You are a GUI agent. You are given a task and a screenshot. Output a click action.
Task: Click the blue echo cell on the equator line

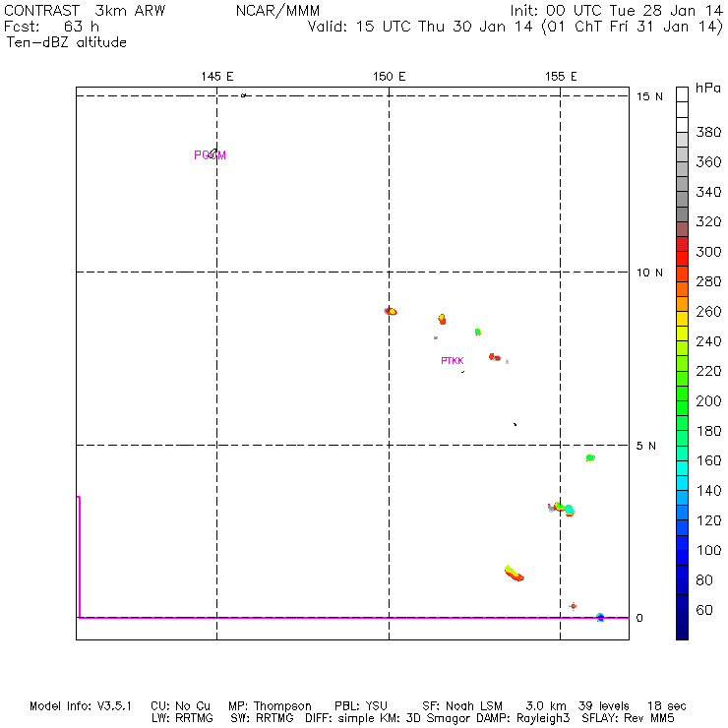pos(600,617)
